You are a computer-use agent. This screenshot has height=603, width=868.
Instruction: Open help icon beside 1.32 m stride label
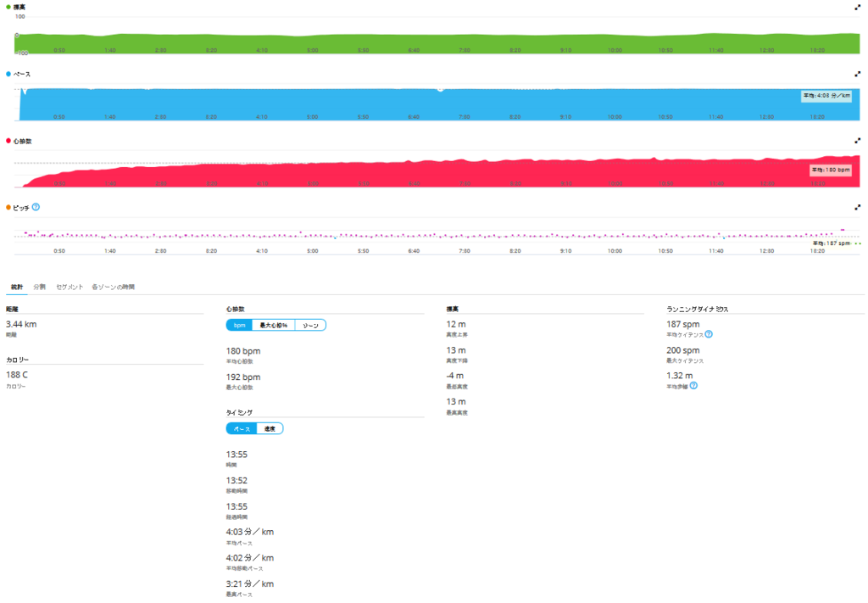(693, 386)
